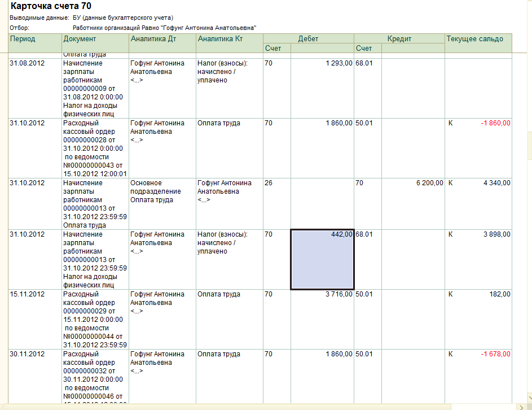Select the "Период" column header
Screen dimensions: 532x410
coord(35,43)
